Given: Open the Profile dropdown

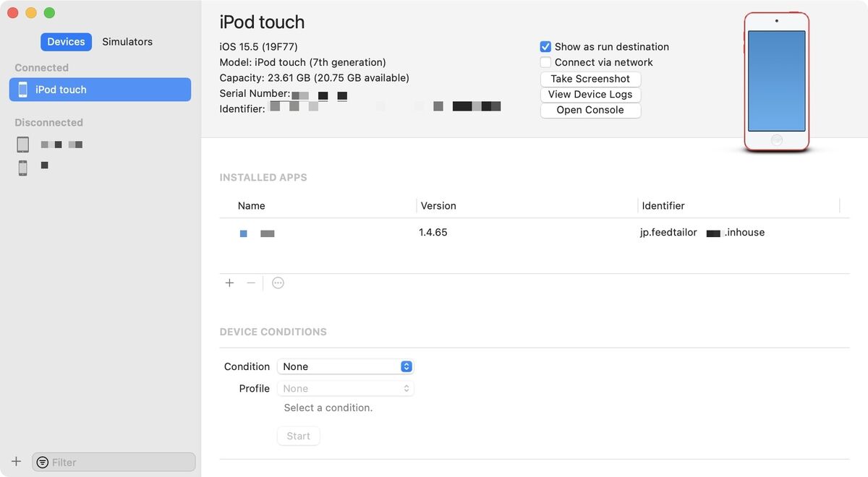Looking at the screenshot, I should [345, 388].
